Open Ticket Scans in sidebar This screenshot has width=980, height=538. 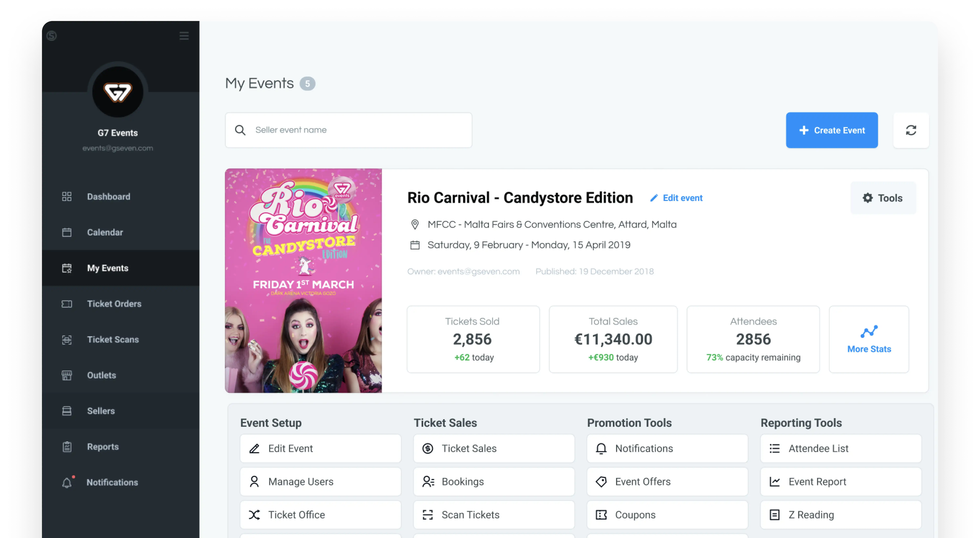(121, 339)
